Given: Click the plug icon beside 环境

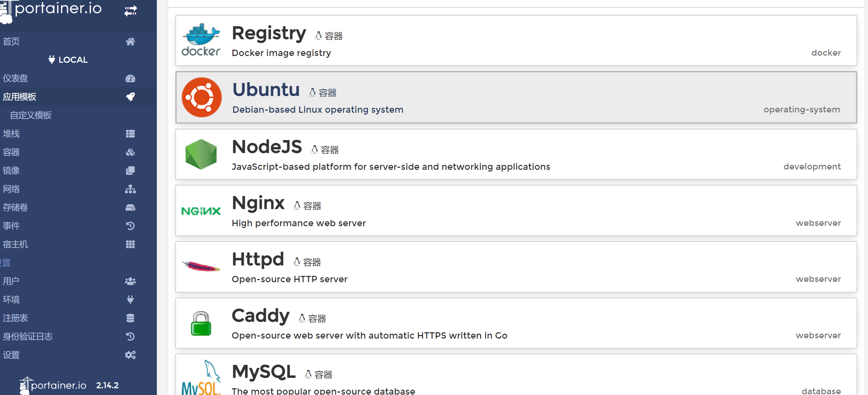Looking at the screenshot, I should coord(130,300).
